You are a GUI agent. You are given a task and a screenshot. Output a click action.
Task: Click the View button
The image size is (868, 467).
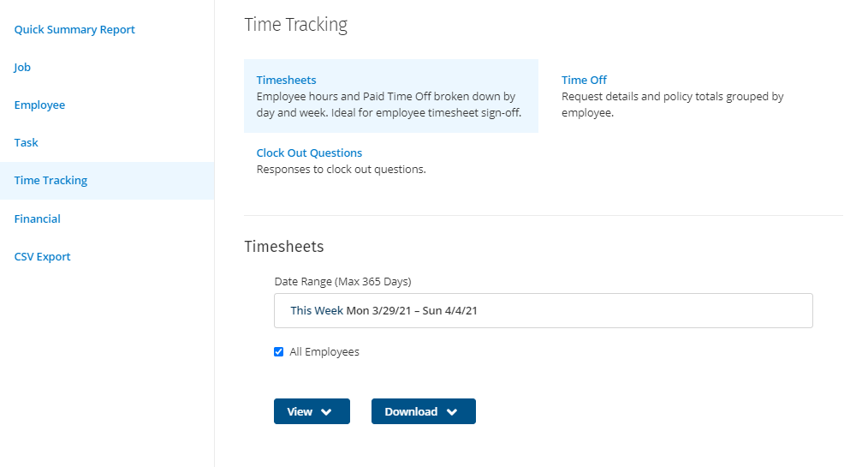coord(312,411)
